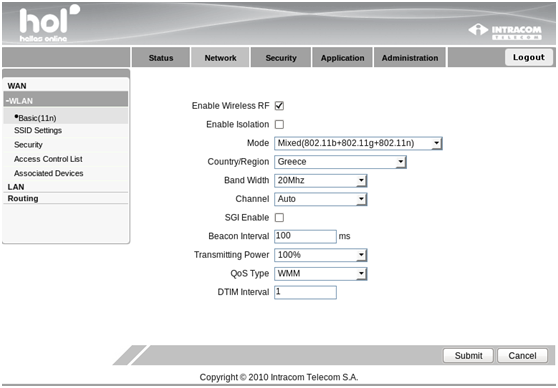Click the Country/Region label

coord(238,162)
